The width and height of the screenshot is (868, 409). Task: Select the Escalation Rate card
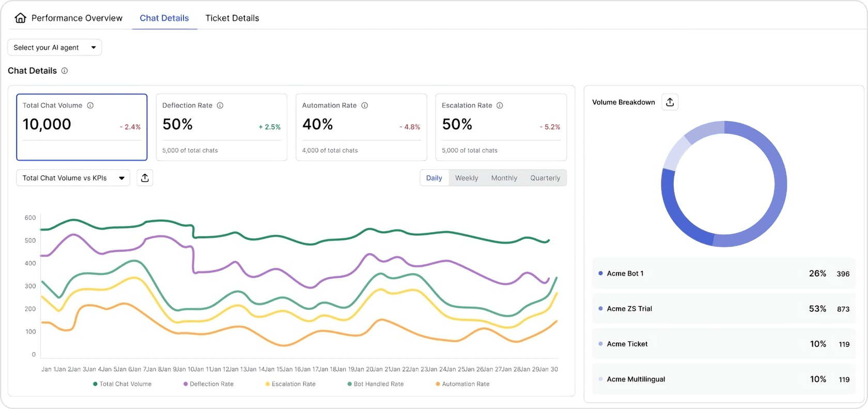pos(501,127)
